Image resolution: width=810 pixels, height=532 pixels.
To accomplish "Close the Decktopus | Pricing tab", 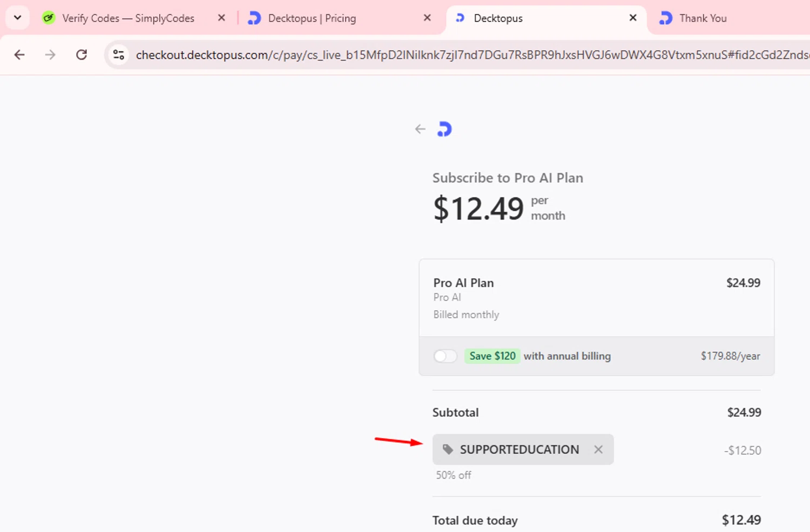I will tap(427, 18).
